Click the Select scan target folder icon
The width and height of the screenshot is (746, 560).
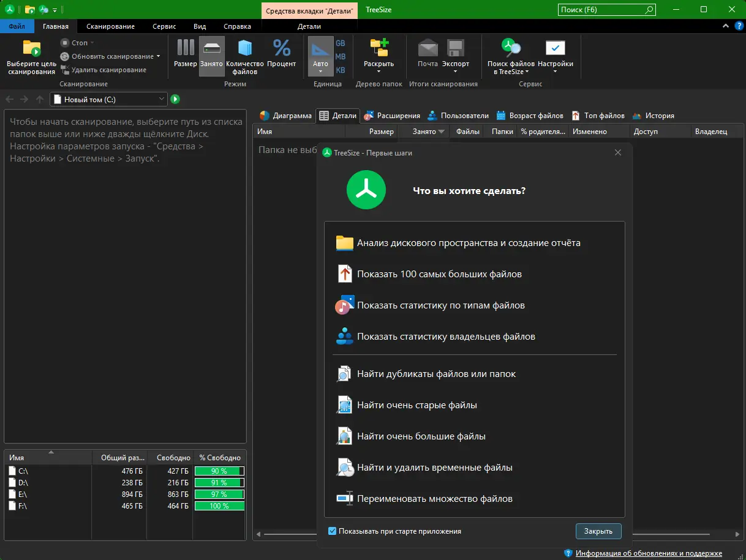tap(31, 48)
